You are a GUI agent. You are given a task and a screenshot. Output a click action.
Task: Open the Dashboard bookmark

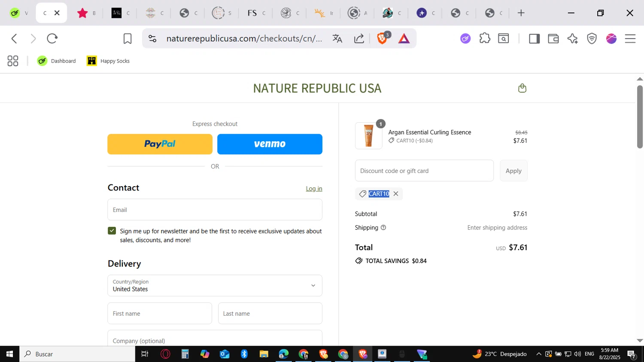[x=57, y=61]
